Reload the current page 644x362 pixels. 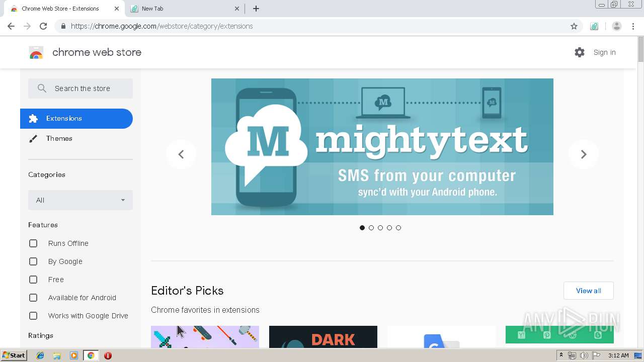coord(43,26)
